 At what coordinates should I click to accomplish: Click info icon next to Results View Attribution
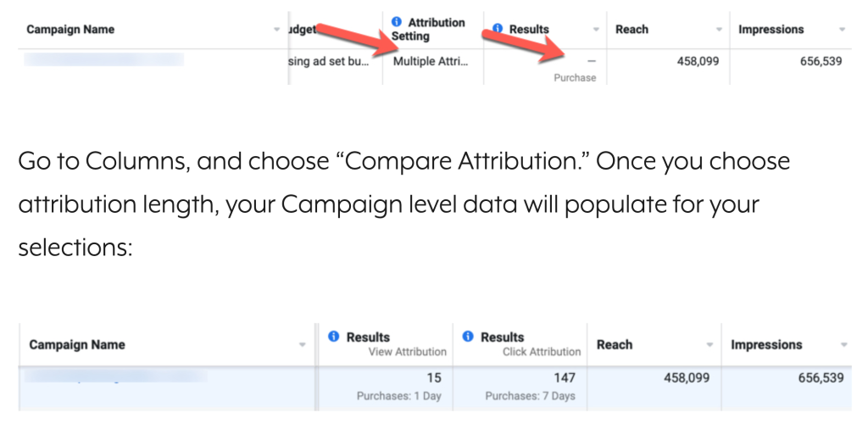click(x=333, y=336)
